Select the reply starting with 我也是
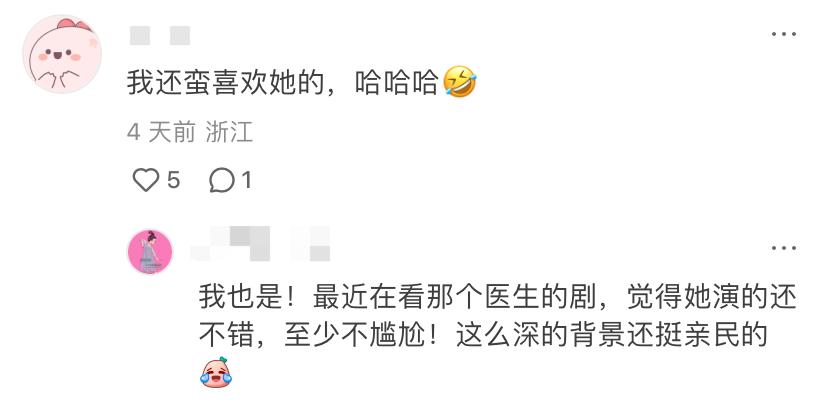This screenshot has height=408, width=840. point(498,337)
